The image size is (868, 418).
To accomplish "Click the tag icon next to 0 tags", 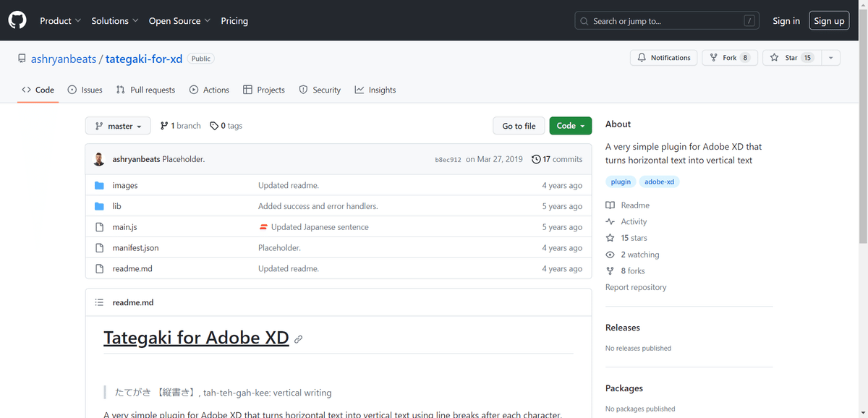I will pos(214,126).
